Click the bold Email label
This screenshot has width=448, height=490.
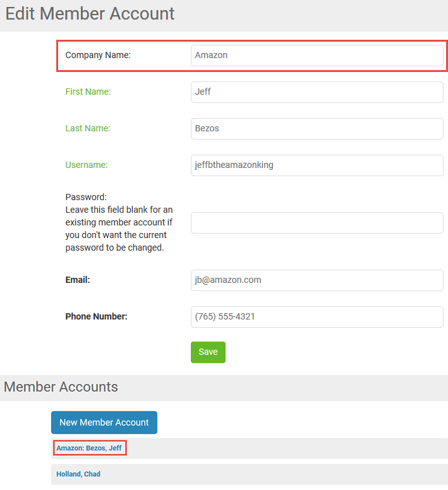[78, 280]
